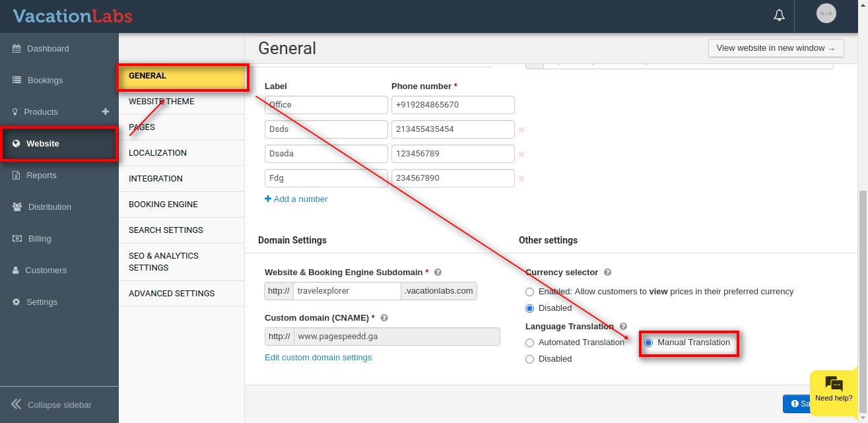Click View website in new window button
The width and height of the screenshot is (868, 423).
pyautogui.click(x=775, y=48)
